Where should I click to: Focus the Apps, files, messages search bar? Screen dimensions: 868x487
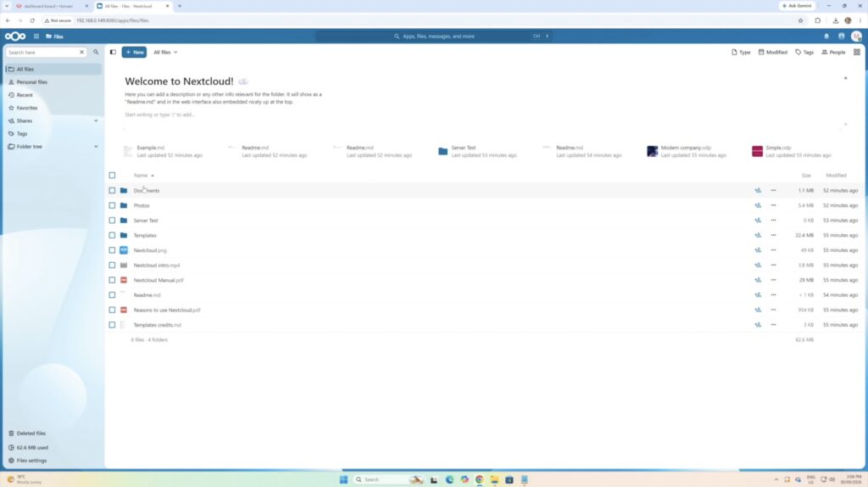click(x=434, y=36)
